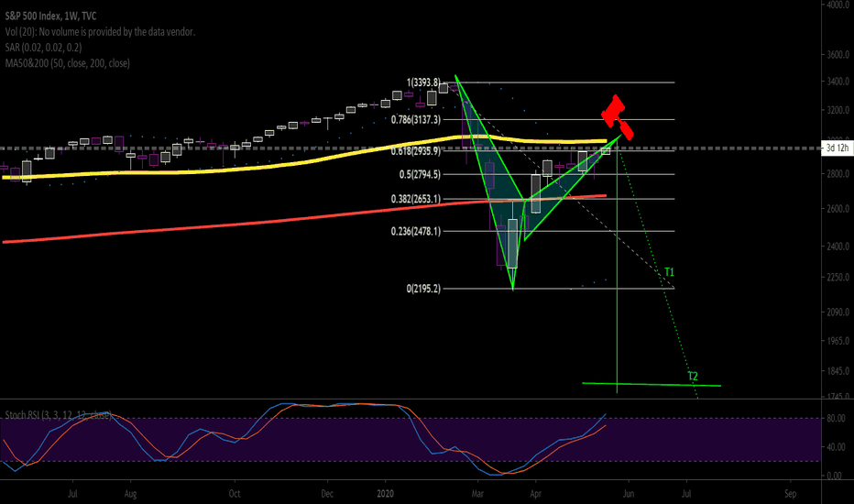Screen dimensions: 854x504
Task: Click the 1845.0 price axis label
Action: pyautogui.click(x=838, y=371)
